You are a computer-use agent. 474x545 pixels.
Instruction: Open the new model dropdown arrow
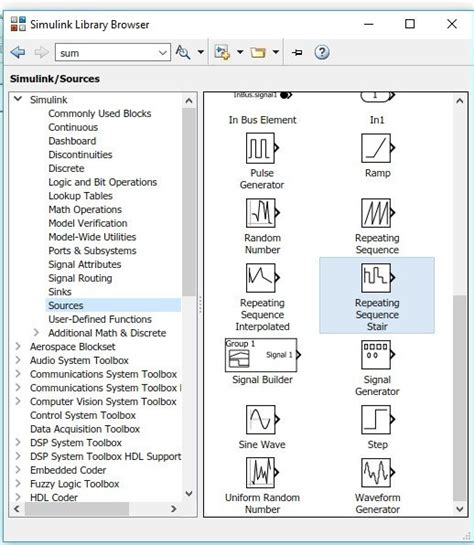click(x=240, y=52)
